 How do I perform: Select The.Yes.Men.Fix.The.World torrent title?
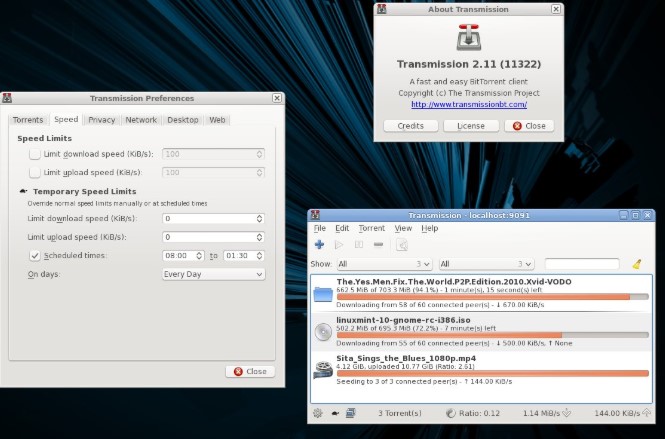454,282
